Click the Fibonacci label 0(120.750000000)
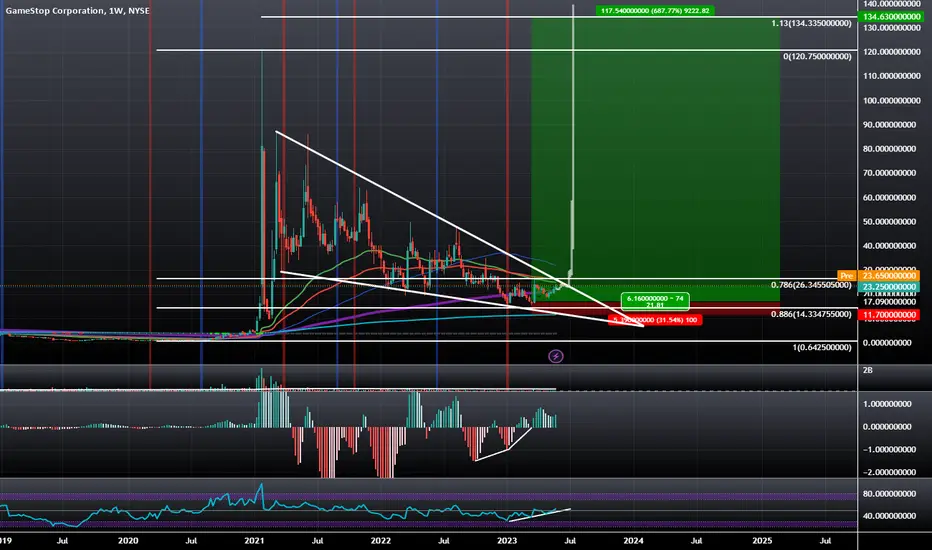 (817, 56)
